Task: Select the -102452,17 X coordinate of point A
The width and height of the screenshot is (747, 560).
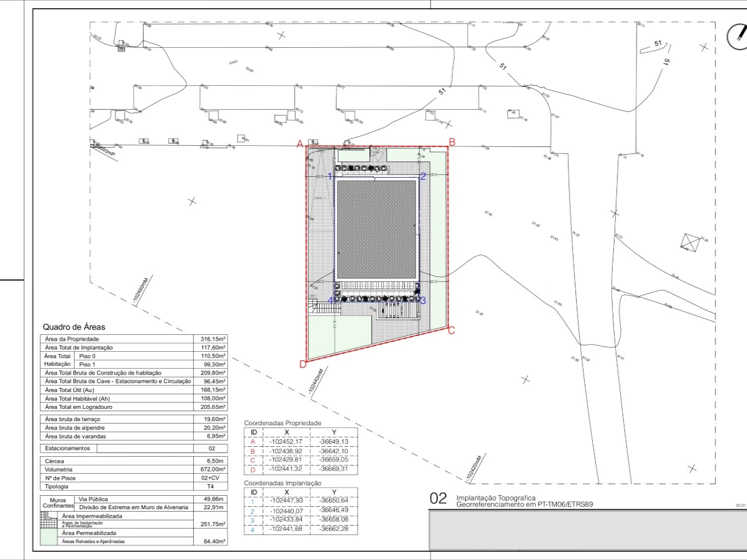Action: (286, 442)
